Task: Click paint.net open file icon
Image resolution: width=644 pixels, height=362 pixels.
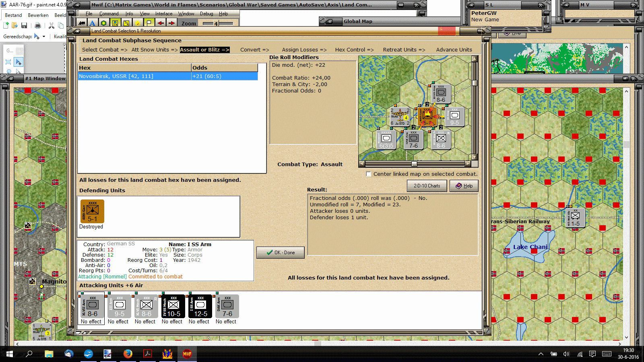Action: 14,25
